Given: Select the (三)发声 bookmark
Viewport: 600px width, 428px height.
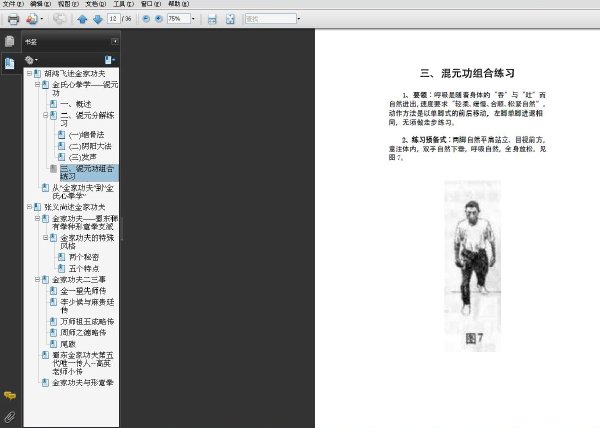Looking at the screenshot, I should 83,157.
